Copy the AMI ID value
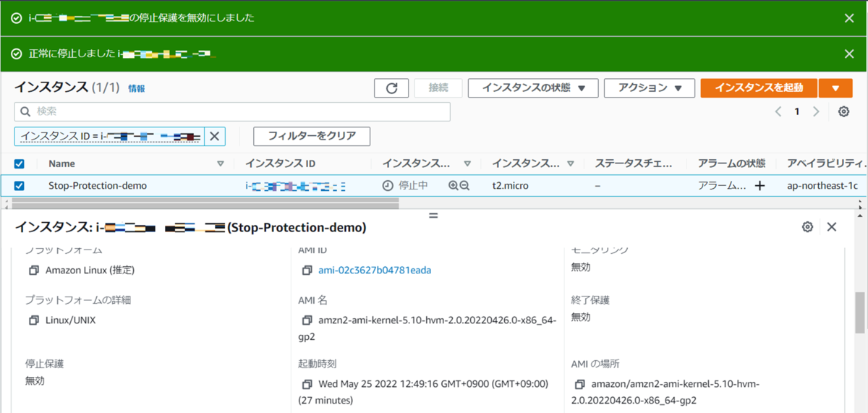Image resolution: width=868 pixels, height=413 pixels. tap(307, 271)
